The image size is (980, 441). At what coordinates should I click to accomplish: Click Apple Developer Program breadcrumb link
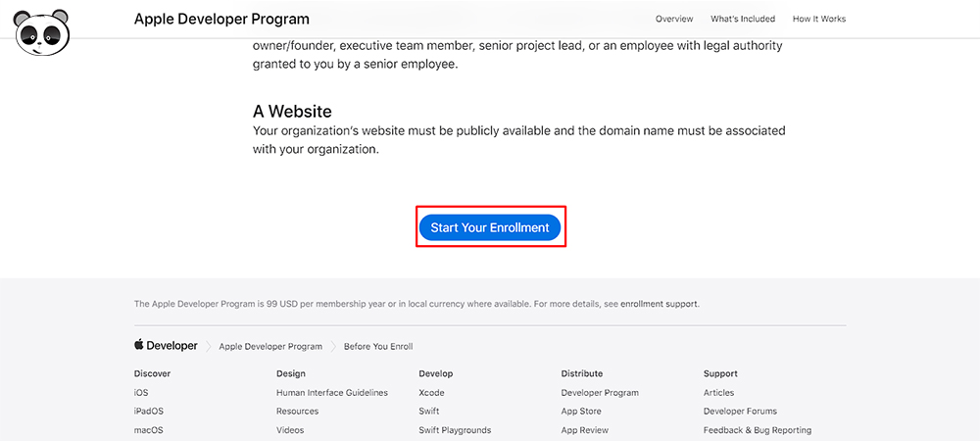[270, 346]
